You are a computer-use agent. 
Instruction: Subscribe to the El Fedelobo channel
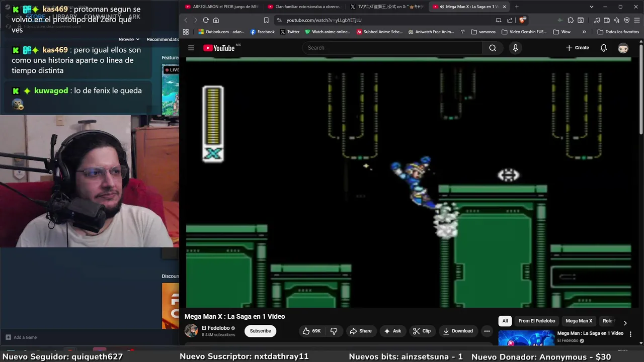pyautogui.click(x=260, y=331)
